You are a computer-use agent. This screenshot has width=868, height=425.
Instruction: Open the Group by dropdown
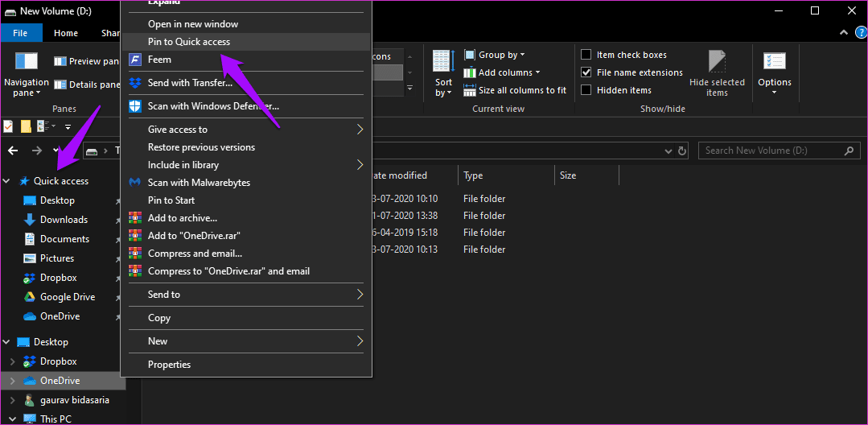(x=495, y=55)
